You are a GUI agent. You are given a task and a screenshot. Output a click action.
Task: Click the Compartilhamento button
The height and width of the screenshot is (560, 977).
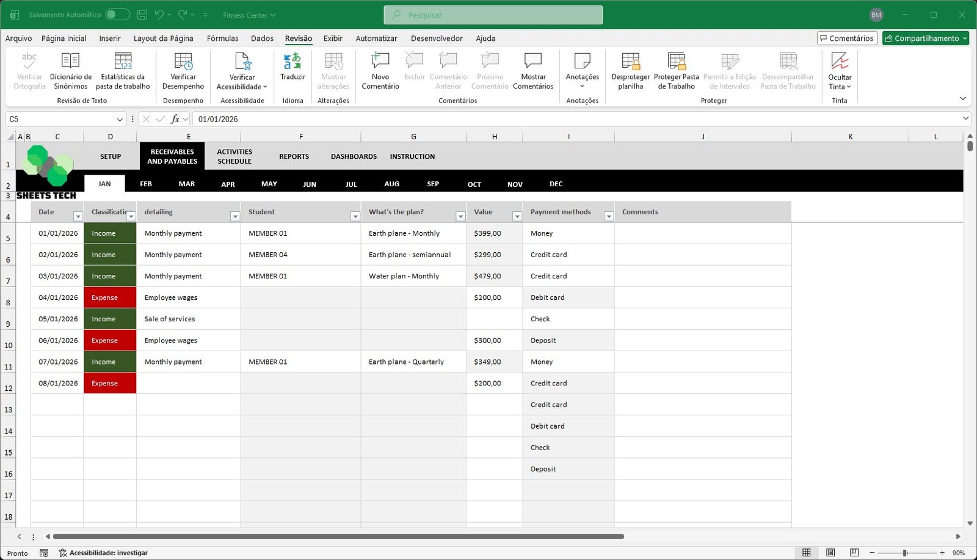point(925,38)
